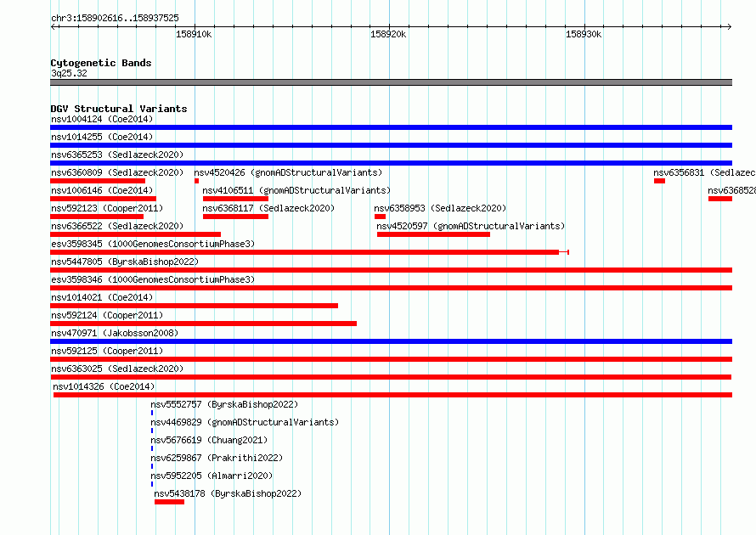Open the nsv1014326 (Coe2014) label

(104, 386)
